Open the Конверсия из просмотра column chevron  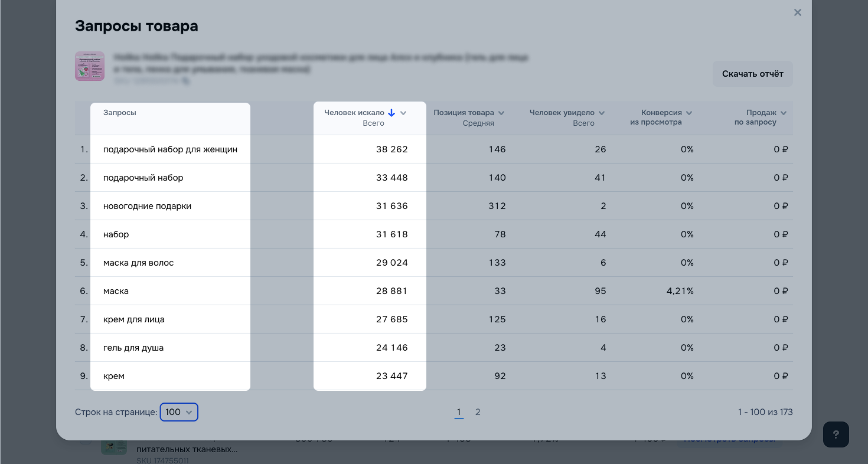pos(689,113)
